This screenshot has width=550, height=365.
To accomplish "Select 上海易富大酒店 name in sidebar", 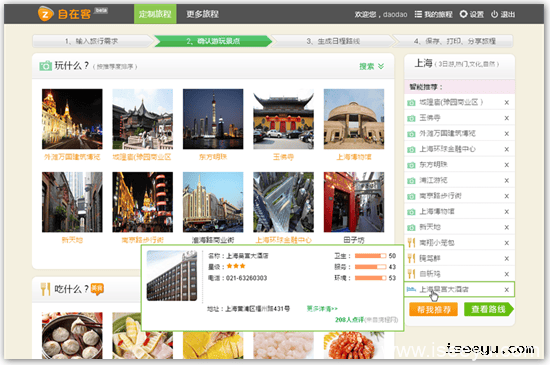I will 444,290.
